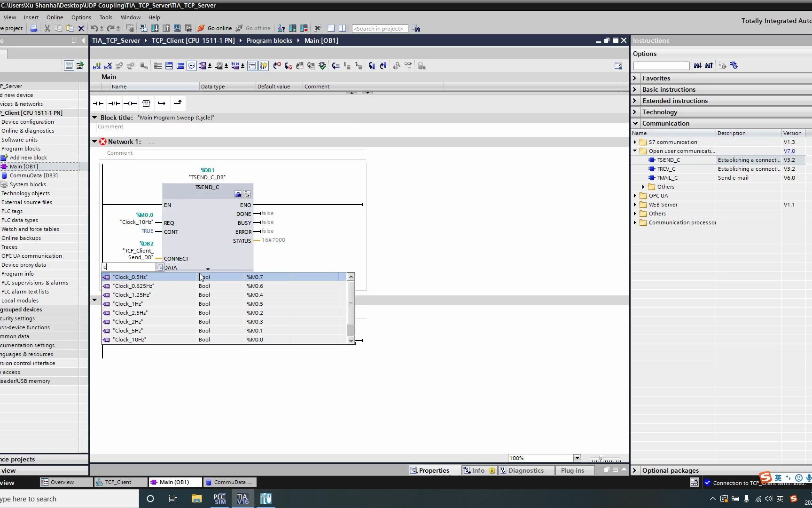Image resolution: width=812 pixels, height=508 pixels.
Task: Toggle network comments on or off
Action: (x=252, y=66)
